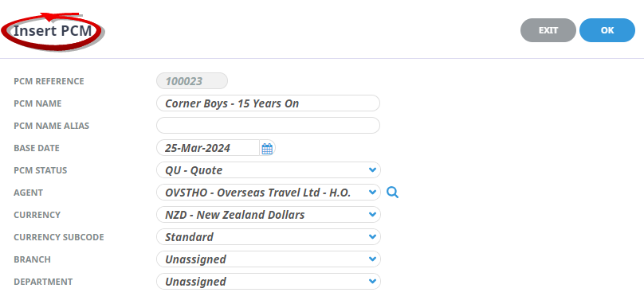The height and width of the screenshot is (296, 644).
Task: Click the chevron arrow on PCM Status
Action: point(372,169)
